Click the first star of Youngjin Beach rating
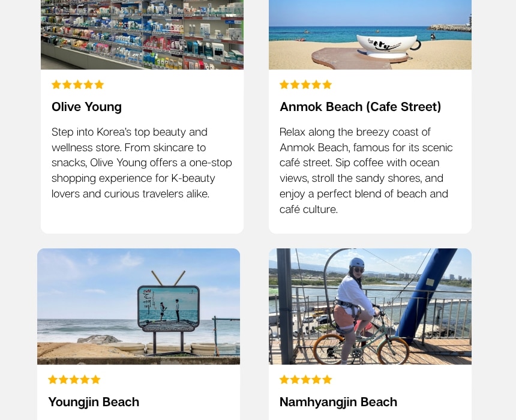Viewport: 516px width, 420px height. click(x=53, y=380)
